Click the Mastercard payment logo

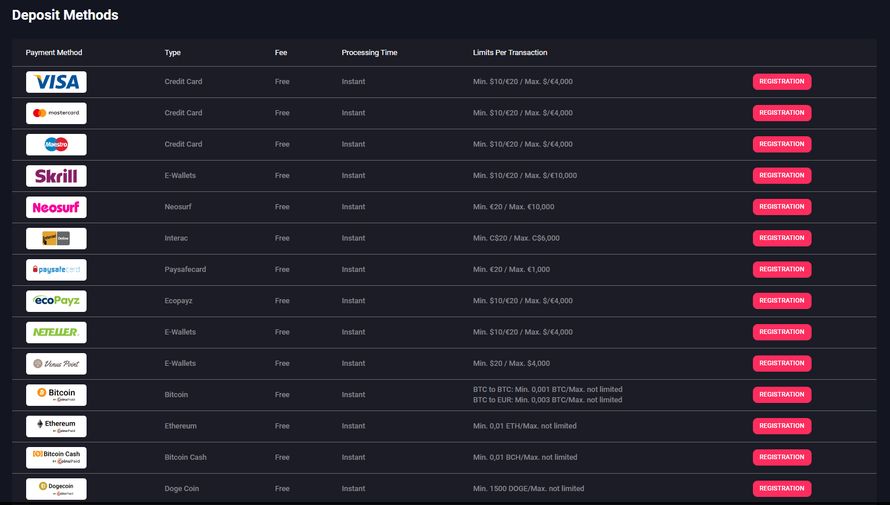click(56, 113)
